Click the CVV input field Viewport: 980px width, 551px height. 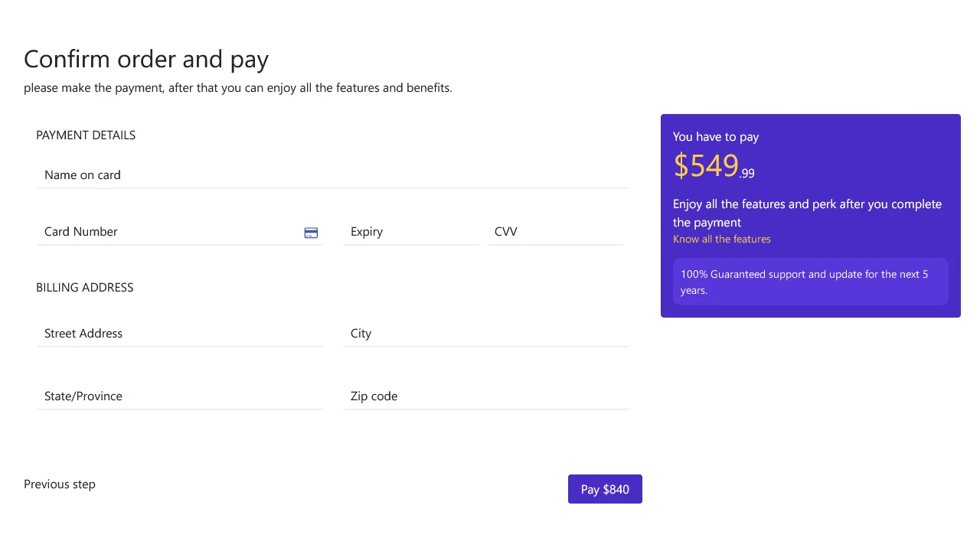click(x=555, y=232)
